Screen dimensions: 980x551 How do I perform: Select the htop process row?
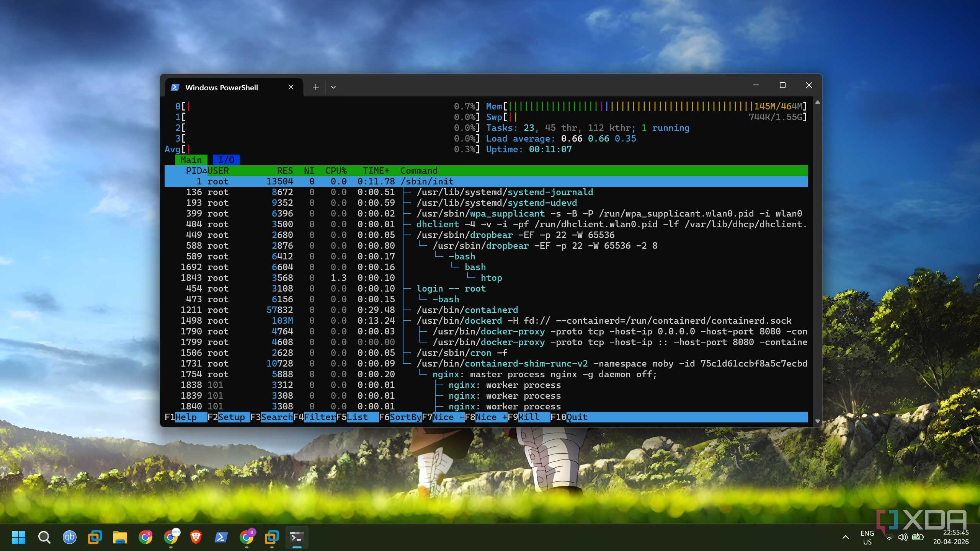486,278
